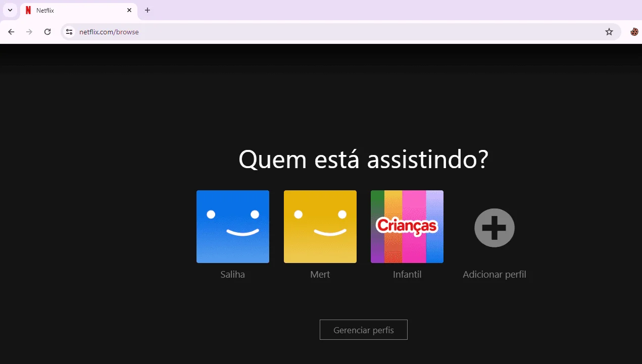The width and height of the screenshot is (642, 364).
Task: Click the Adicionar perfil label
Action: 495,275
